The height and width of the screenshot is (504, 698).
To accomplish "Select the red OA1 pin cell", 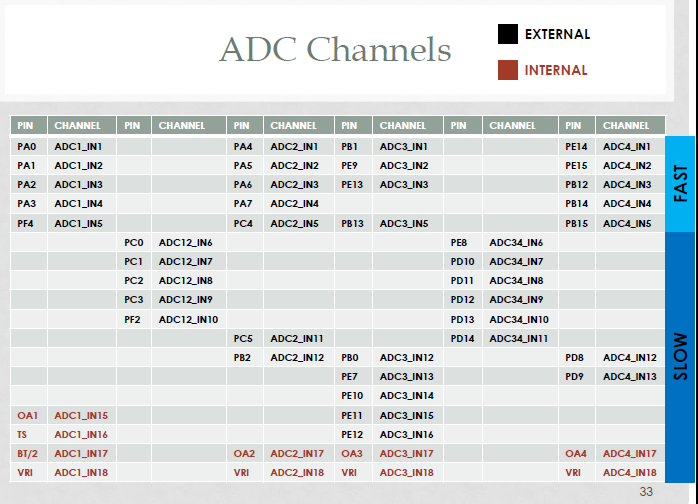I will 29,415.
